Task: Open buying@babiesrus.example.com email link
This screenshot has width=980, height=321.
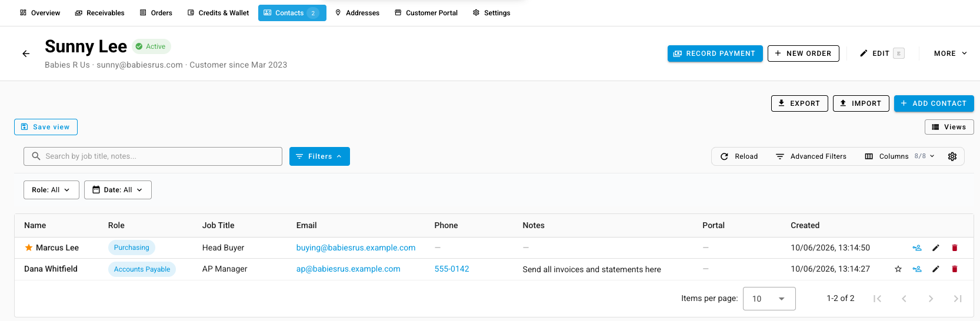Action: coord(356,248)
